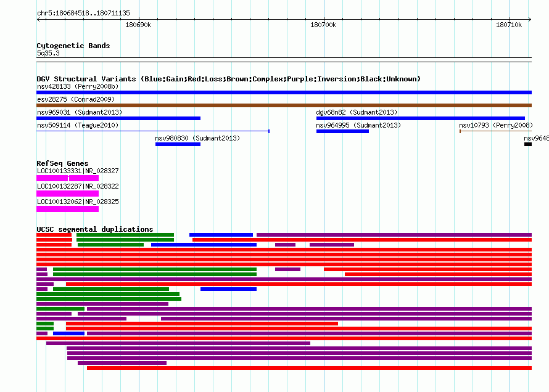Select the blue dgv68n82 variant bar
This screenshot has width=549, height=392.
click(x=421, y=118)
